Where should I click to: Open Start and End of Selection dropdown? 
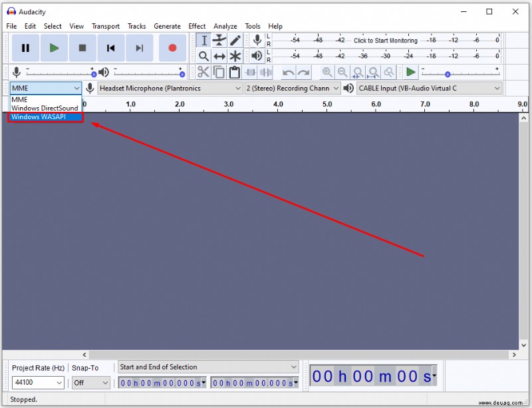(208, 367)
